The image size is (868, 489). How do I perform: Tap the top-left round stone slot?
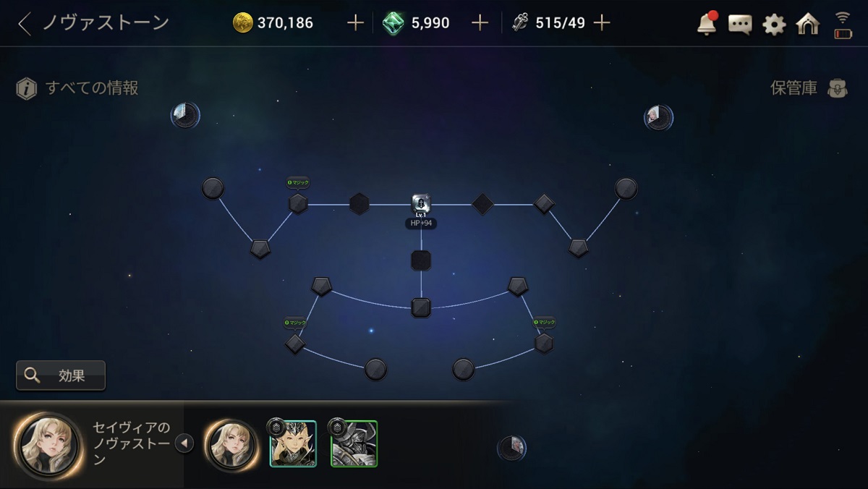tap(213, 189)
